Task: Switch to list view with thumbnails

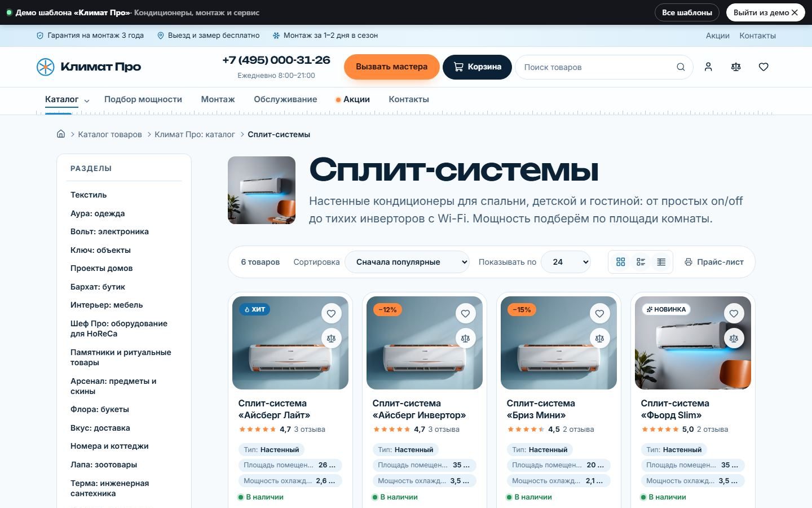Action: [x=641, y=262]
